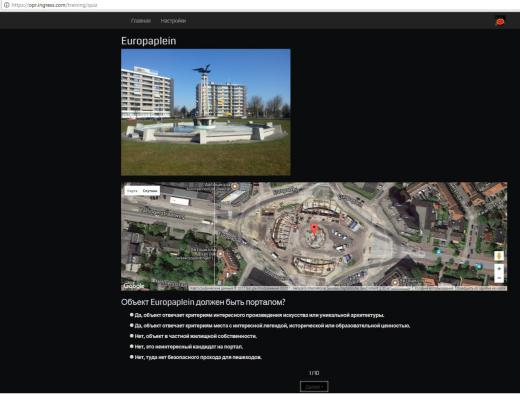Open the 'Главная' navigation item
Image resolution: width=520 pixels, height=394 pixels.
[141, 21]
